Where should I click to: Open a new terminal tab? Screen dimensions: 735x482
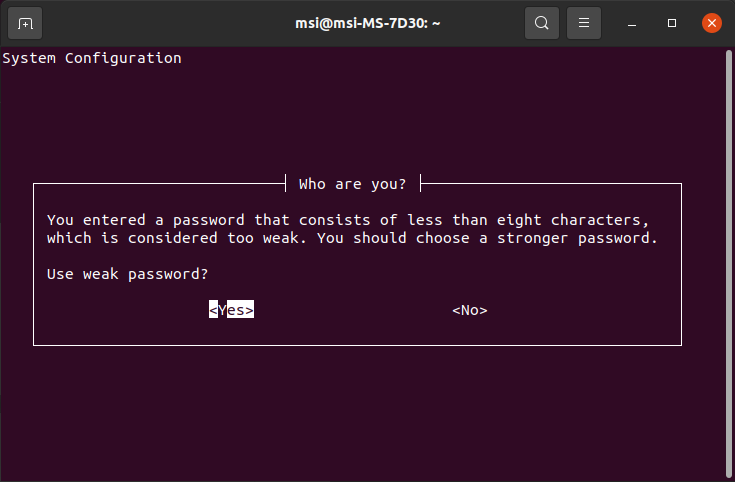pyautogui.click(x=25, y=23)
